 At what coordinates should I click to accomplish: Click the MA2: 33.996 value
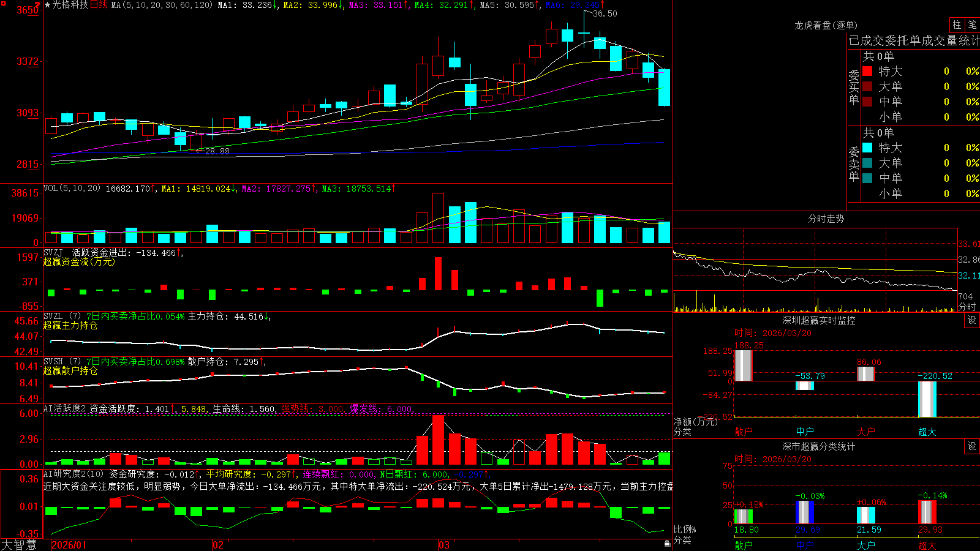click(314, 5)
